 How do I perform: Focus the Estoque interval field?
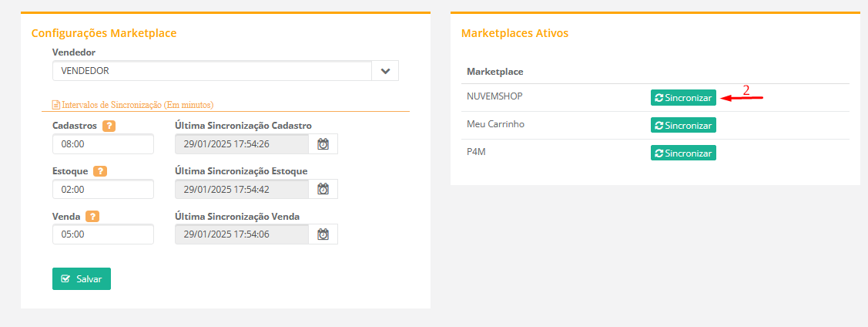tap(102, 189)
